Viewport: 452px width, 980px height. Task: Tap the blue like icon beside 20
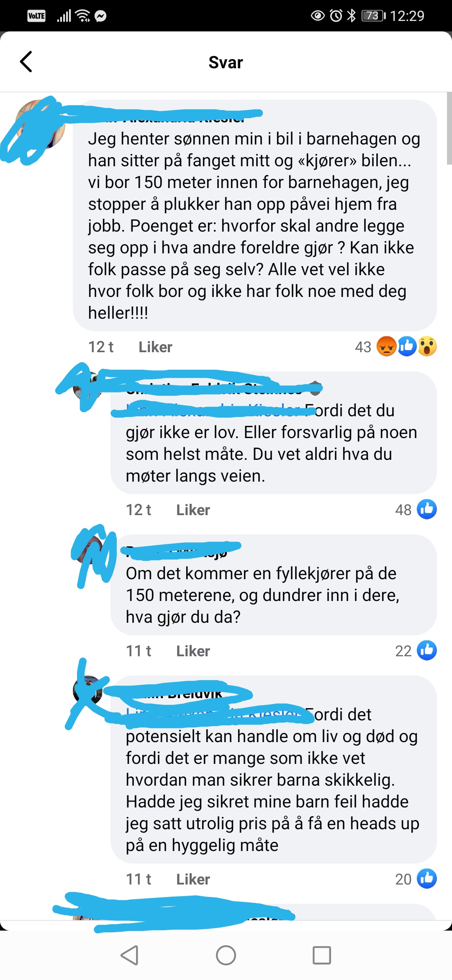427,879
